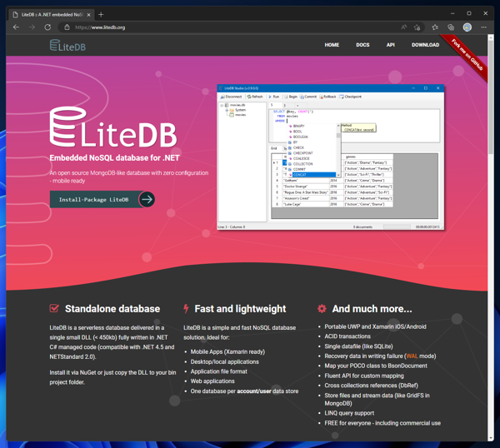Open the DOWNLOAD nav item
500x448 pixels.
425,45
